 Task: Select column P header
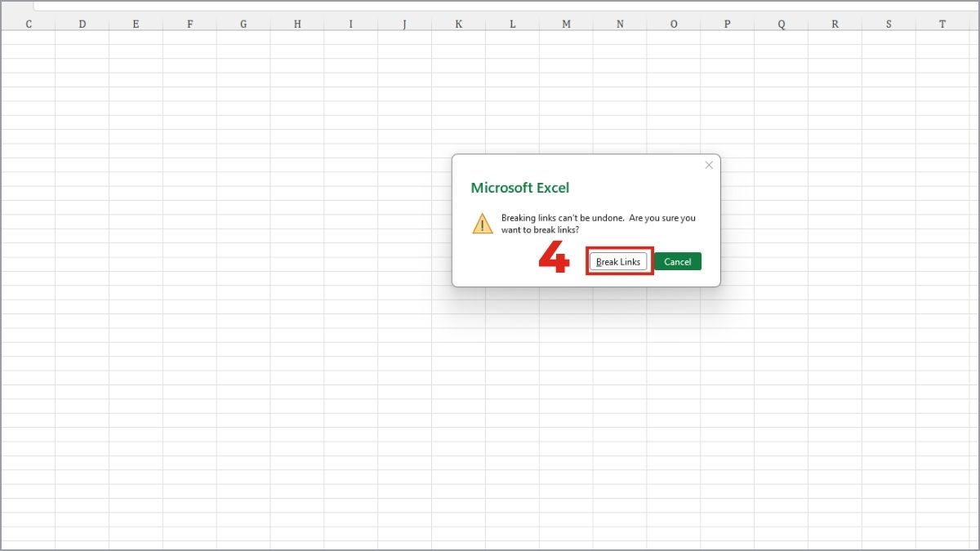[728, 24]
